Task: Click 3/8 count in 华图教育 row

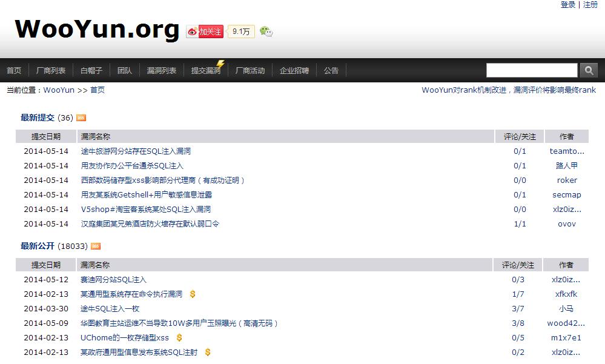Action: pyautogui.click(x=518, y=323)
